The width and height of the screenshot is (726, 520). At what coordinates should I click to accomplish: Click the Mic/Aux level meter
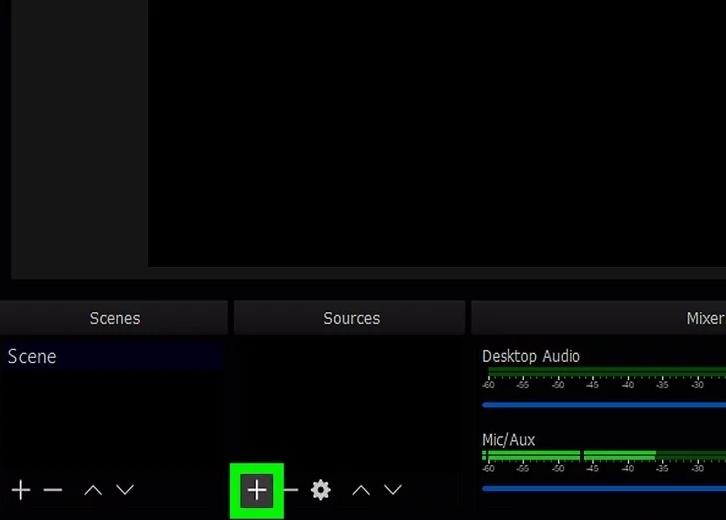click(x=604, y=456)
